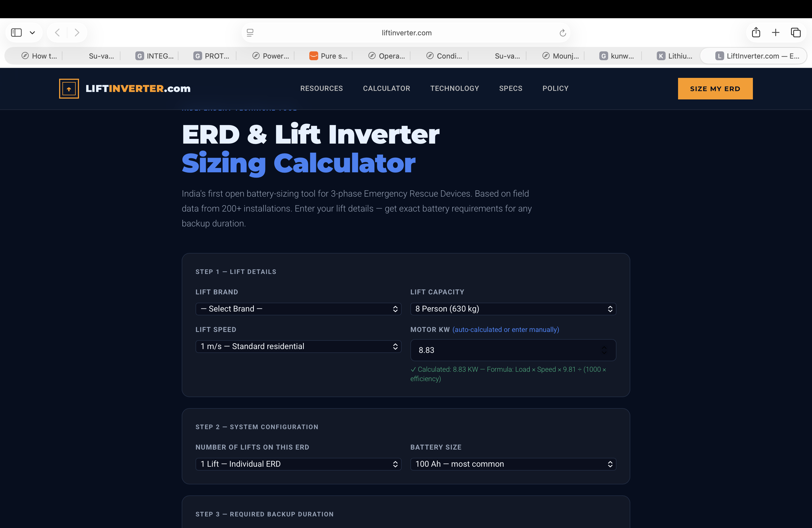Open the Share icon in Safari toolbar
The width and height of the screenshot is (812, 528).
click(x=756, y=32)
